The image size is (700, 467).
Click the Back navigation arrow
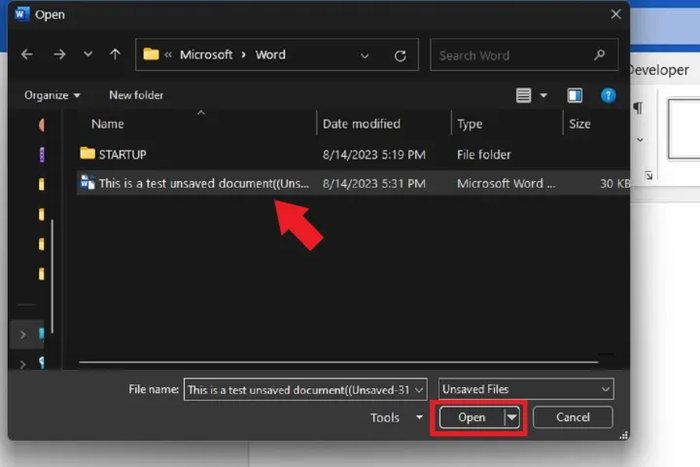click(27, 55)
